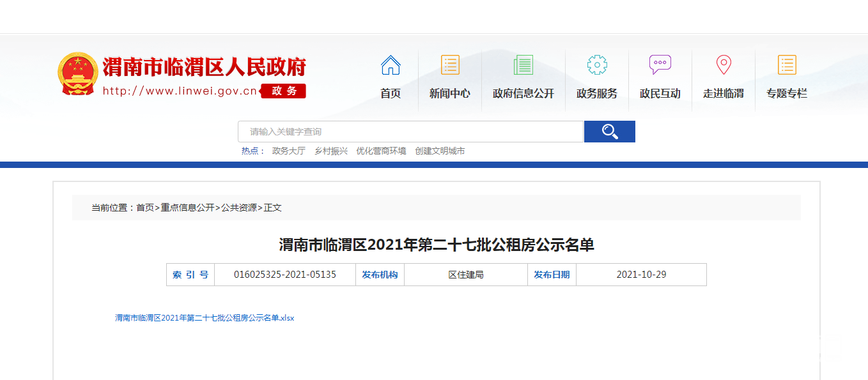Click 首页 in the breadcrumb

click(145, 208)
